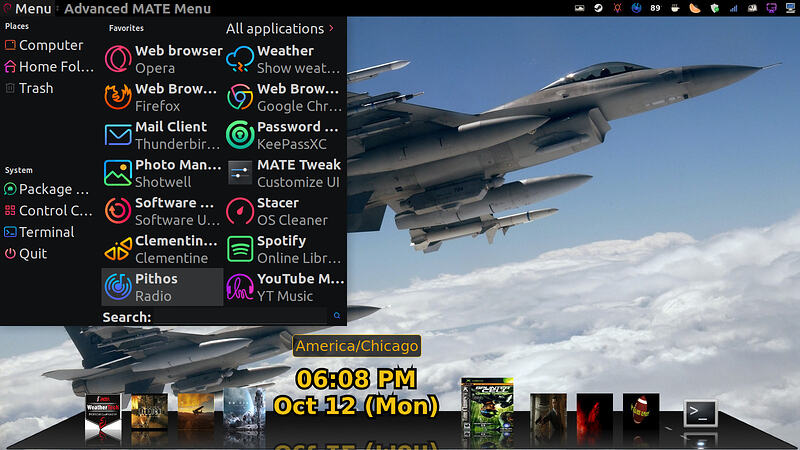Click the image viewer tray icon
Screen dimensions: 800x450
click(579, 8)
